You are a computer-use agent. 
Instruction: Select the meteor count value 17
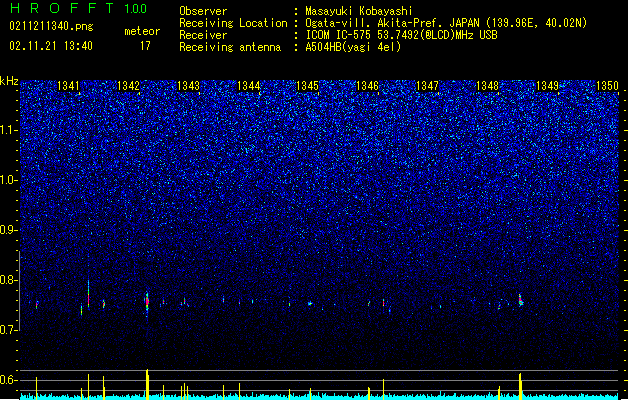point(145,46)
